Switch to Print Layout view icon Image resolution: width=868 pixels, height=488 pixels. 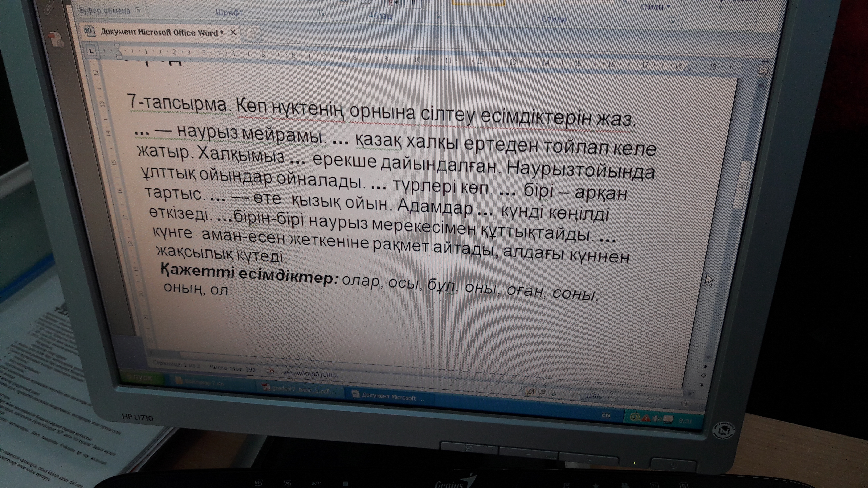tap(530, 391)
